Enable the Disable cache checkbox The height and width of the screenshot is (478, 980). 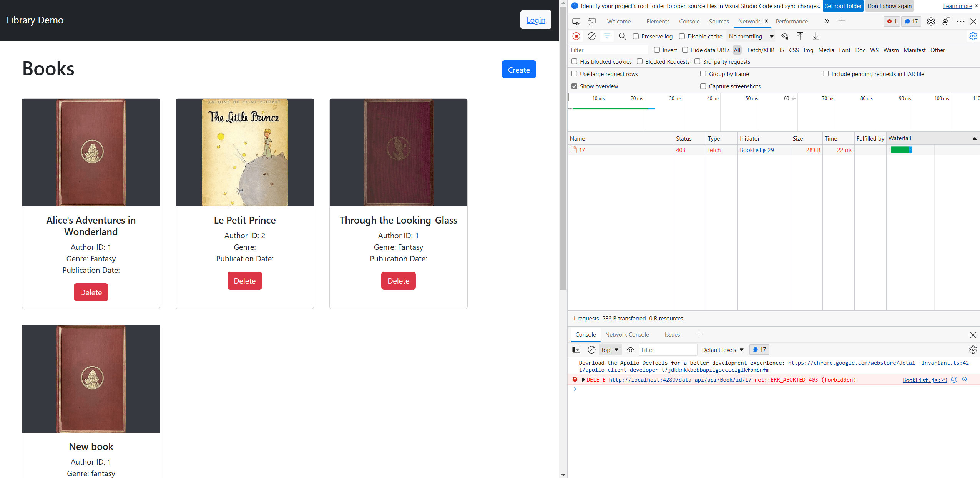(683, 36)
